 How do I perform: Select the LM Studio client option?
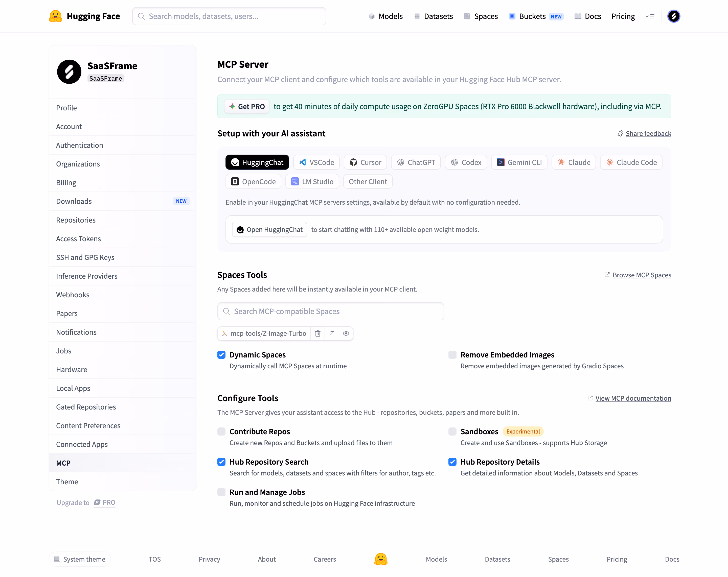312,182
